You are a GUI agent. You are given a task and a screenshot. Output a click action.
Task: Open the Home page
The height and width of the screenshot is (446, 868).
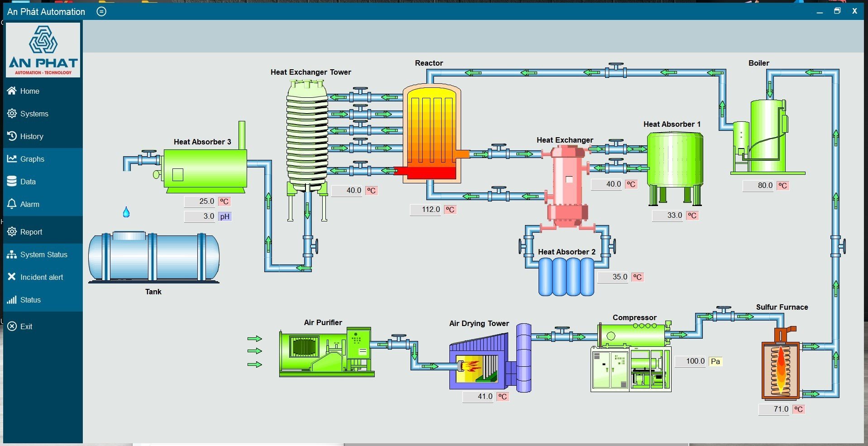[x=29, y=91]
